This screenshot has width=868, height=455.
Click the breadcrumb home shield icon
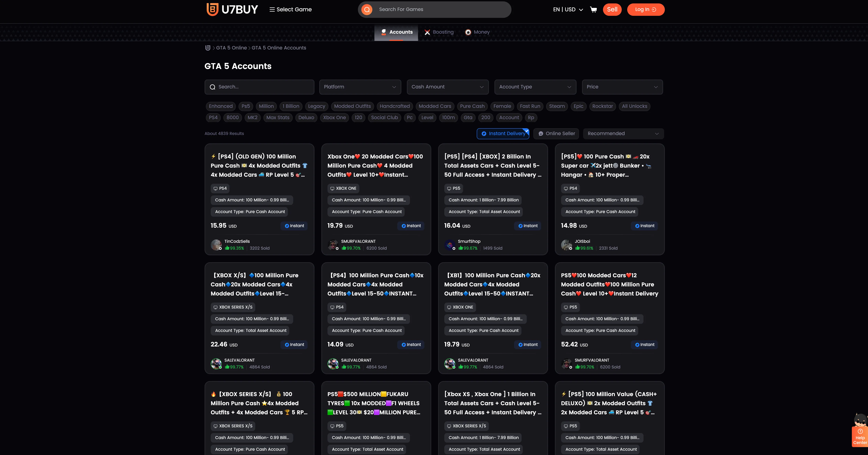[208, 48]
